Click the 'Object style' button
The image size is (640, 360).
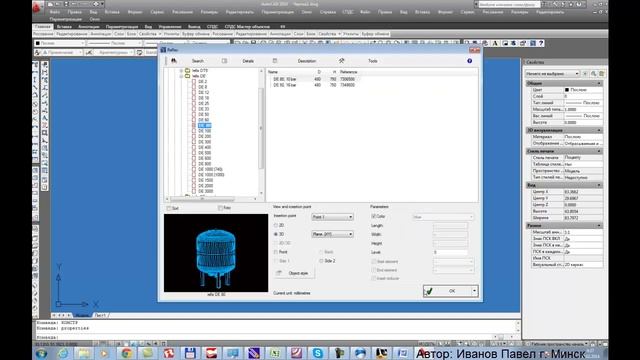coord(294,273)
